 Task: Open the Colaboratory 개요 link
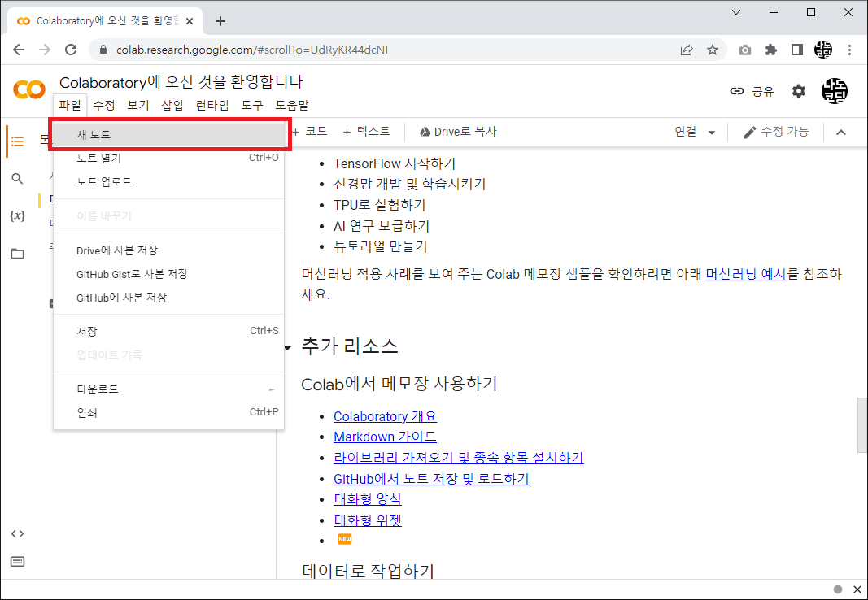[x=385, y=416]
